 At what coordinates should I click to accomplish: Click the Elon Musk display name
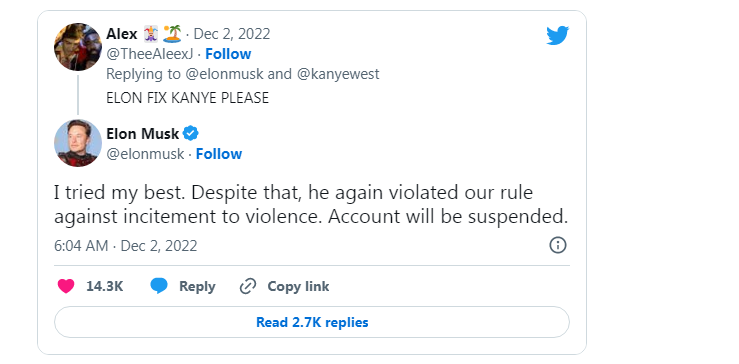pyautogui.click(x=142, y=134)
